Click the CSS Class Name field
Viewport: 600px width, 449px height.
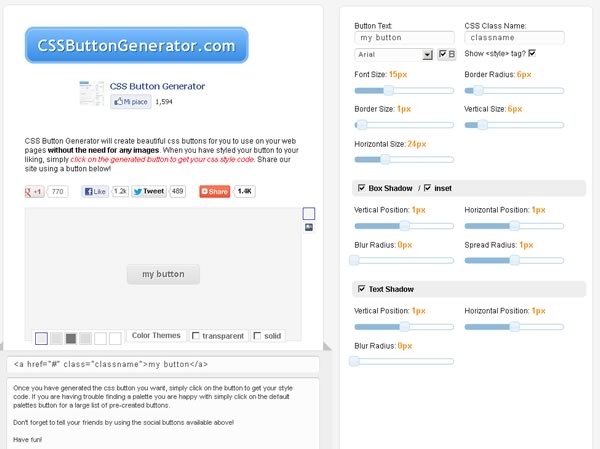coord(514,38)
